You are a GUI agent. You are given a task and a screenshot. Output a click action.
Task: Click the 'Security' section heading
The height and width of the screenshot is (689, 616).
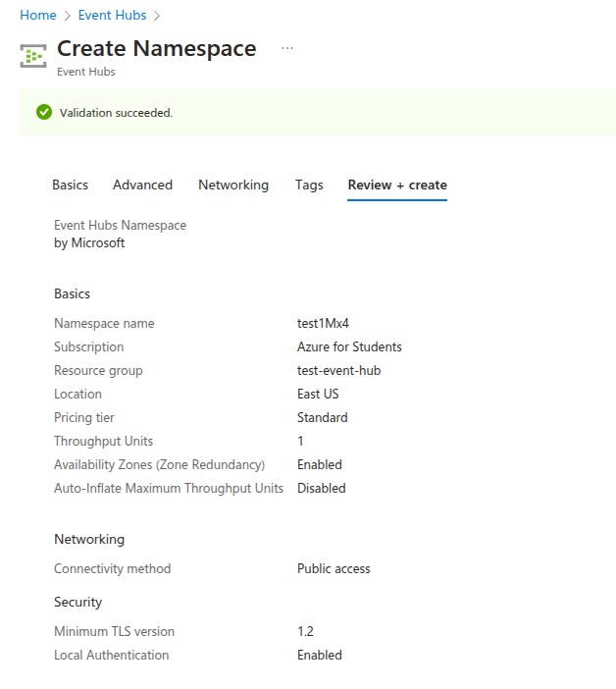click(x=77, y=603)
